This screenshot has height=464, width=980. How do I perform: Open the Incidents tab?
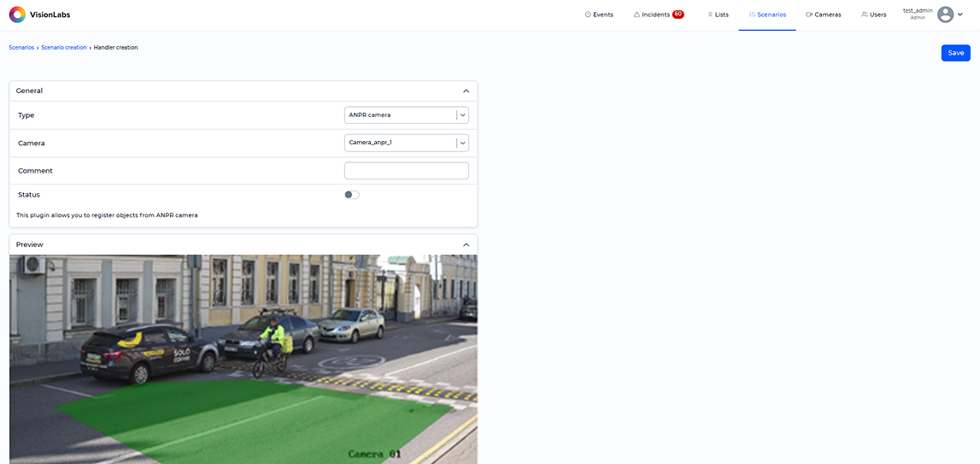(x=658, y=15)
